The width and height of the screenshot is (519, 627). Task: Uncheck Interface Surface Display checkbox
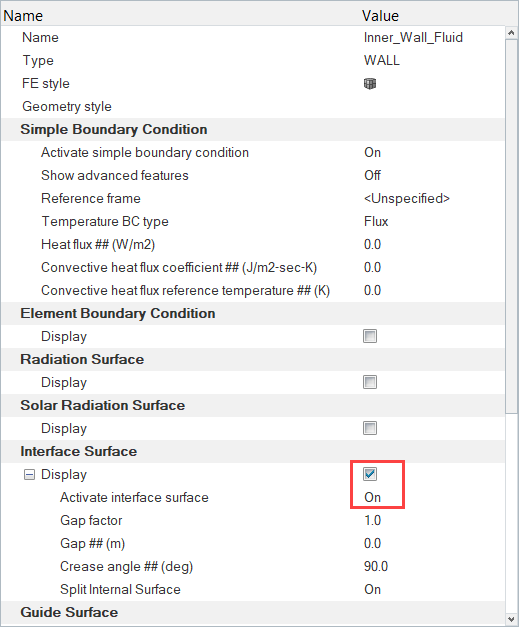click(x=370, y=474)
